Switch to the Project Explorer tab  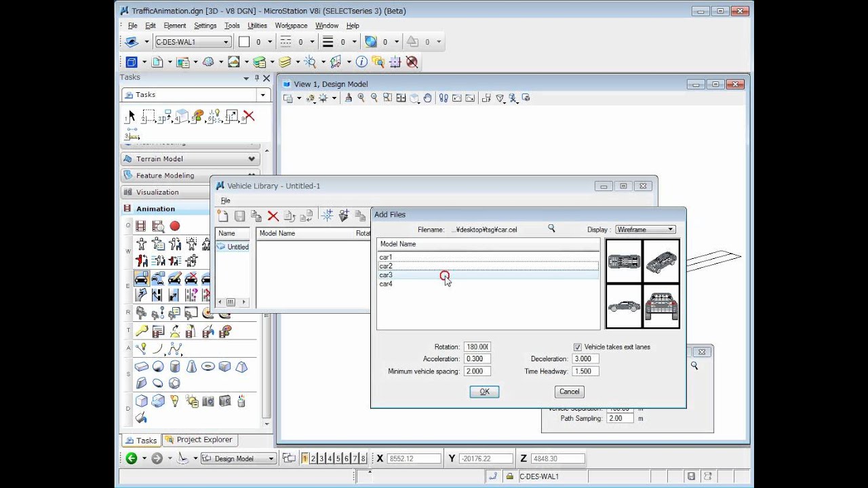[x=199, y=440]
